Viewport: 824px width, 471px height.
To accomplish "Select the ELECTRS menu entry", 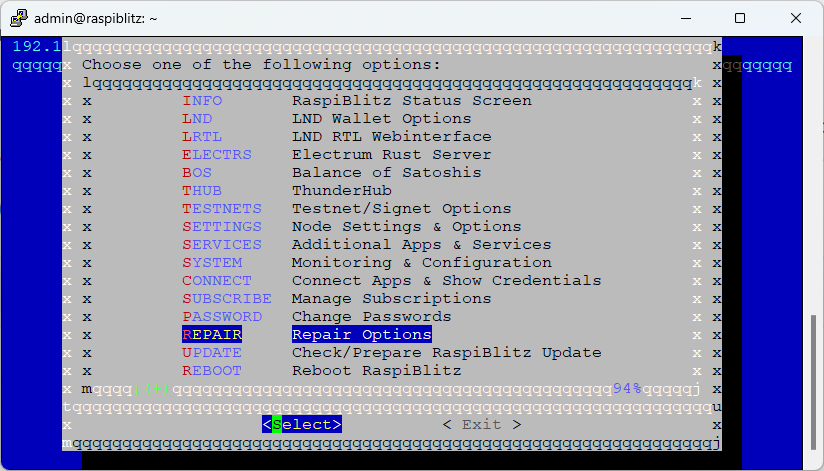I will click(217, 155).
